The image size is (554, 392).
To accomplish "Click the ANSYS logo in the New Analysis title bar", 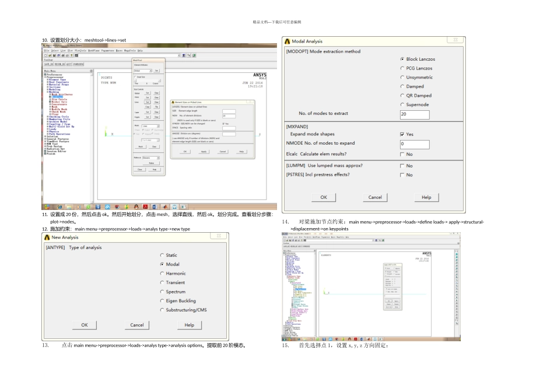I will point(47,237).
